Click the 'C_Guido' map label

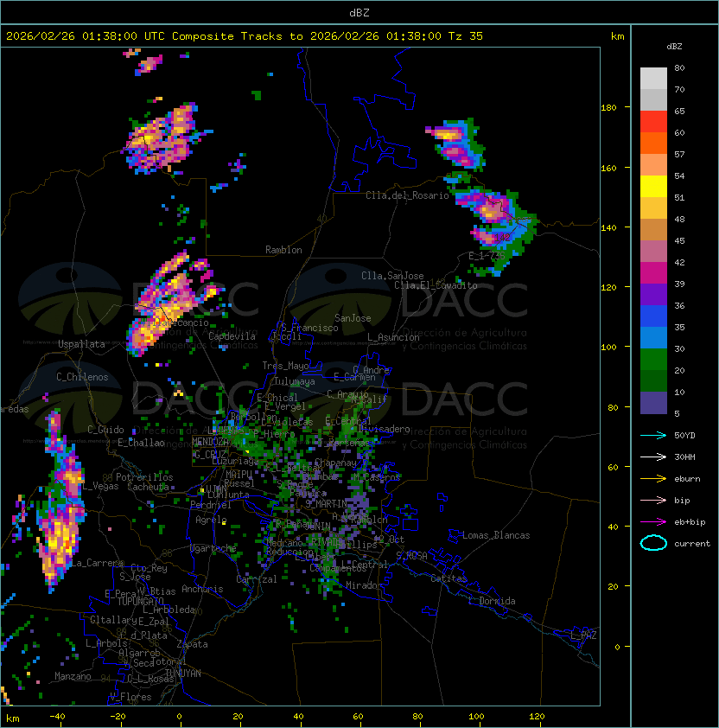point(105,430)
